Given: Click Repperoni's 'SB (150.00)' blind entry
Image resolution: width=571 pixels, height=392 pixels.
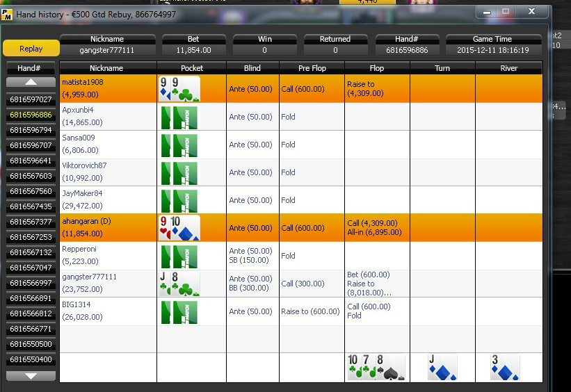Looking at the screenshot, I should click(x=249, y=260).
